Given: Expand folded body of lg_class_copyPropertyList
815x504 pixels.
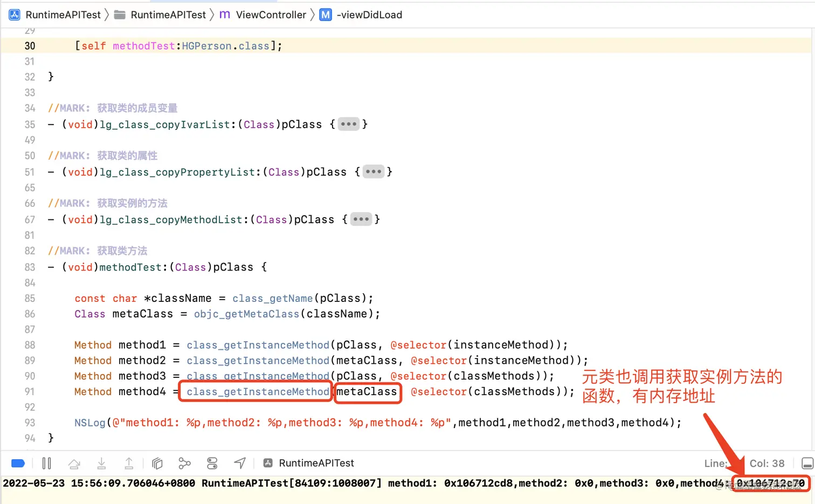Looking at the screenshot, I should coord(374,172).
